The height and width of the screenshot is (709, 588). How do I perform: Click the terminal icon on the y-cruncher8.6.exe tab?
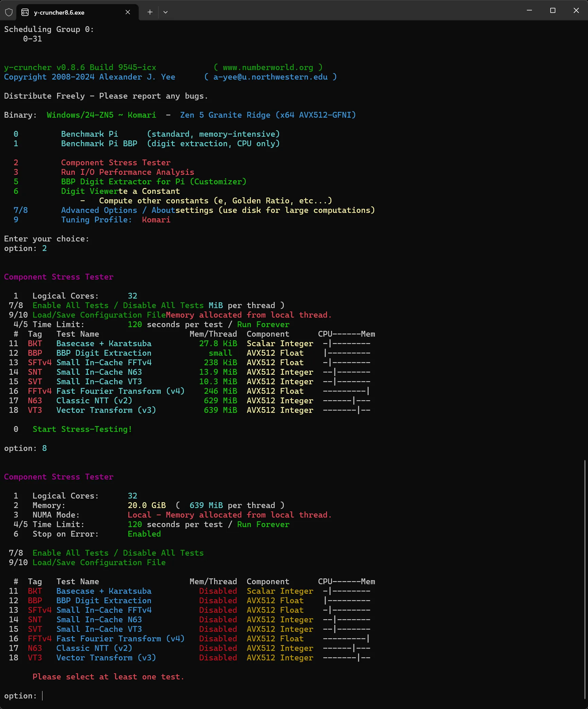25,13
